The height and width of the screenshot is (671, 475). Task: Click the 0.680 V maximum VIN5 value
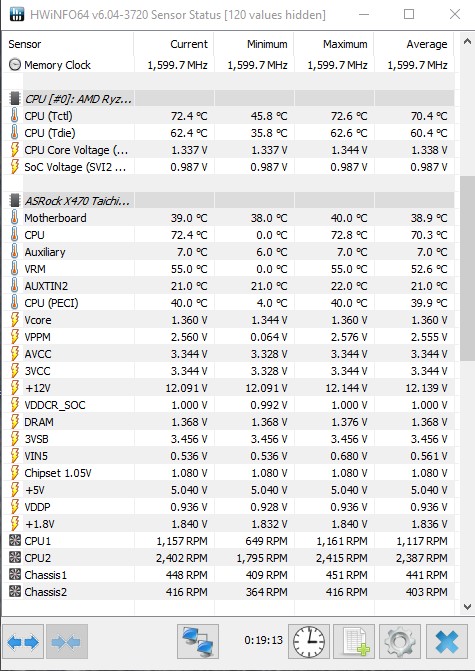coord(349,456)
